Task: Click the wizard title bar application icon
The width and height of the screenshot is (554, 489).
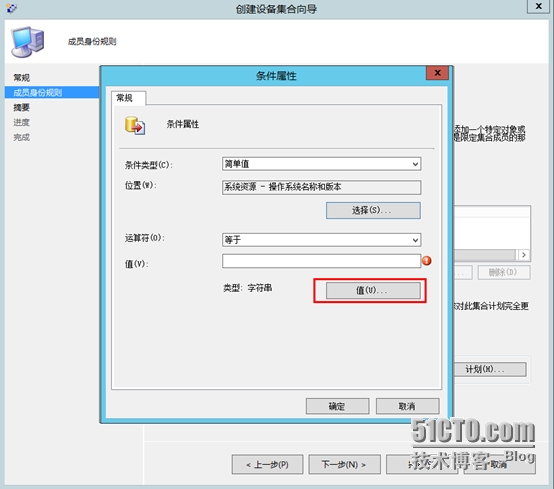Action: click(x=11, y=7)
